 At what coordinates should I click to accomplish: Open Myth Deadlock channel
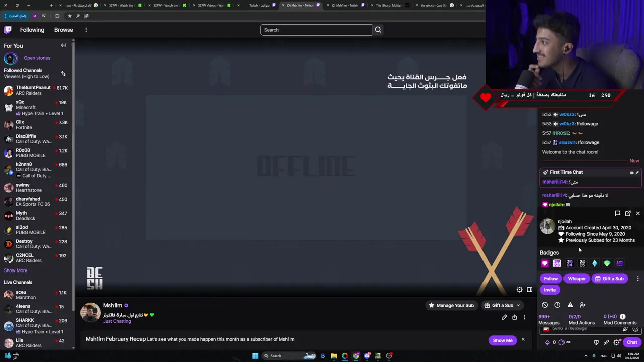coord(36,216)
